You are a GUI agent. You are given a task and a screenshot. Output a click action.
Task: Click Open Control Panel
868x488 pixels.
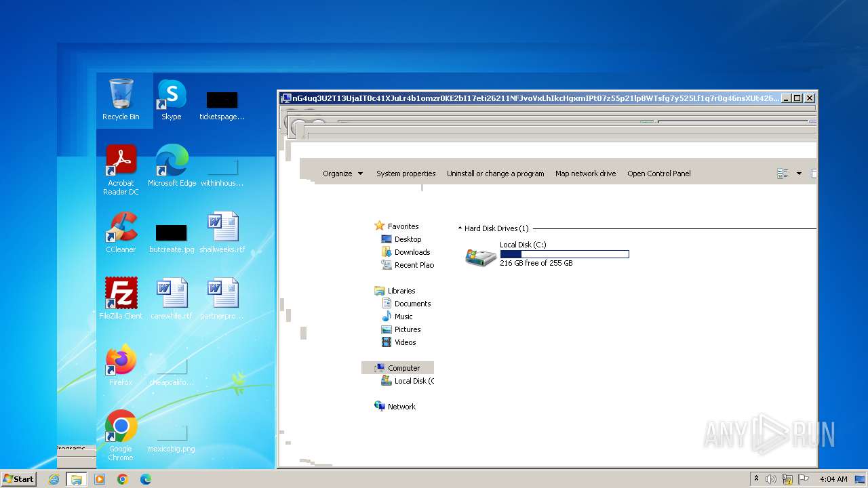tap(658, 174)
